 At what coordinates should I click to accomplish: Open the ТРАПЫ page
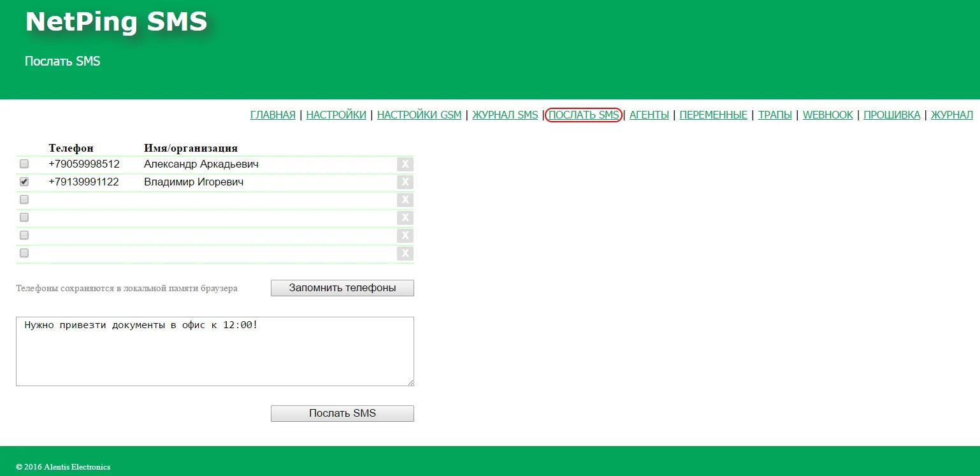(x=775, y=115)
